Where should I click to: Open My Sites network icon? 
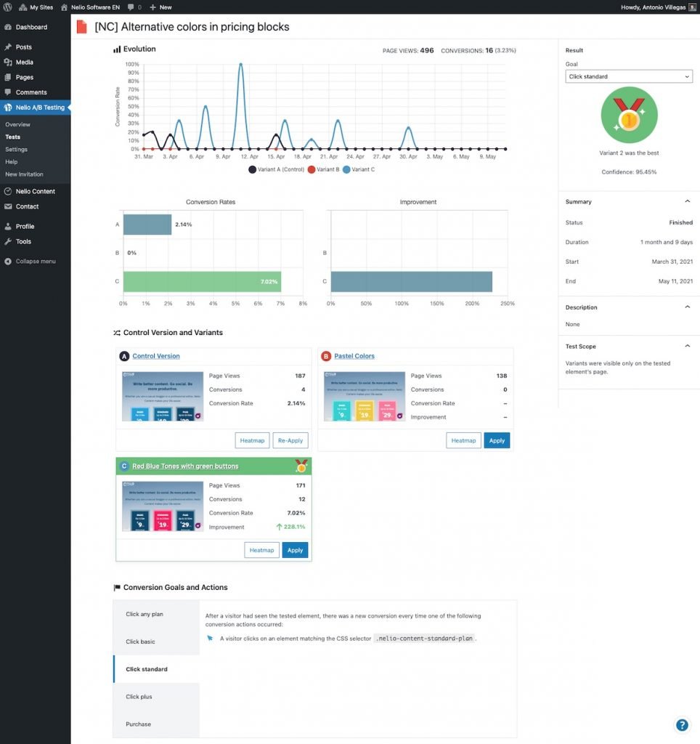[23, 7]
